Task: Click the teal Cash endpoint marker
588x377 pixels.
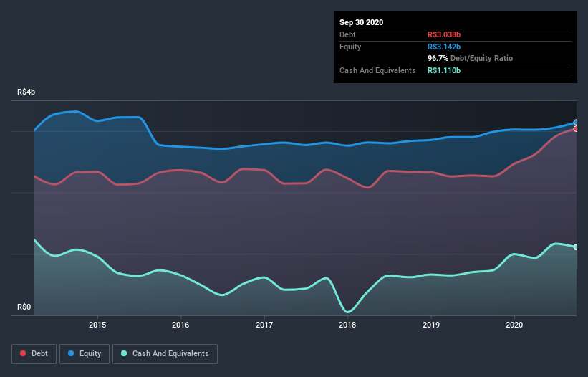Action: (576, 247)
